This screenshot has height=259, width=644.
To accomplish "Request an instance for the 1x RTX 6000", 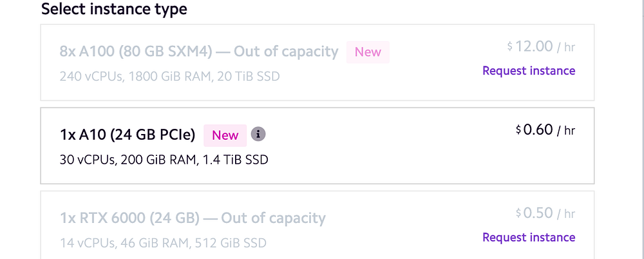I will pyautogui.click(x=529, y=237).
